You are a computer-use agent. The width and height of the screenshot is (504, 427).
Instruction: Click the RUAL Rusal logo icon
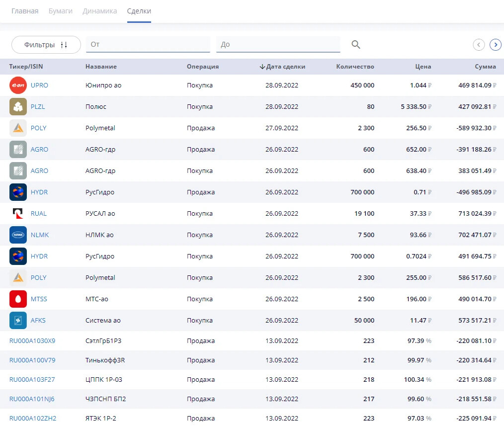point(18,214)
